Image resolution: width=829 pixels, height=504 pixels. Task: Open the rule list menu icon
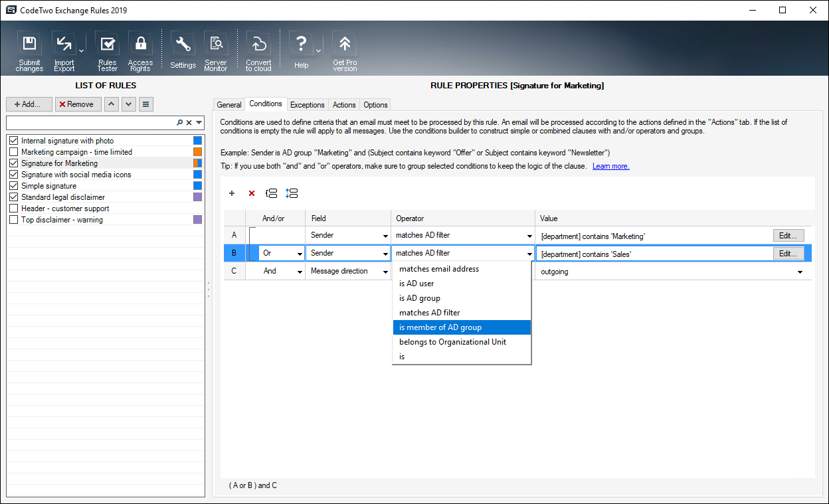[146, 104]
